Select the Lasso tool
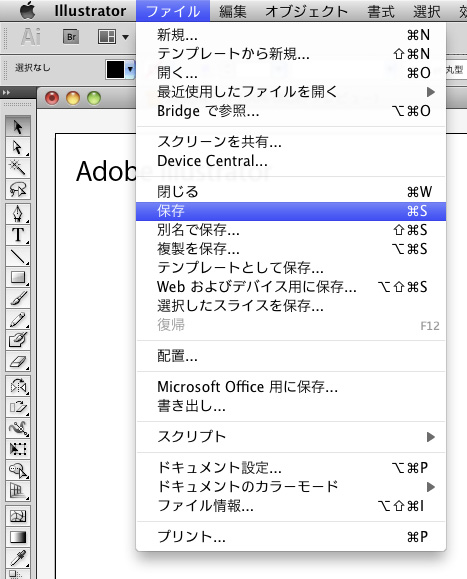The height and width of the screenshot is (579, 467). 18,189
